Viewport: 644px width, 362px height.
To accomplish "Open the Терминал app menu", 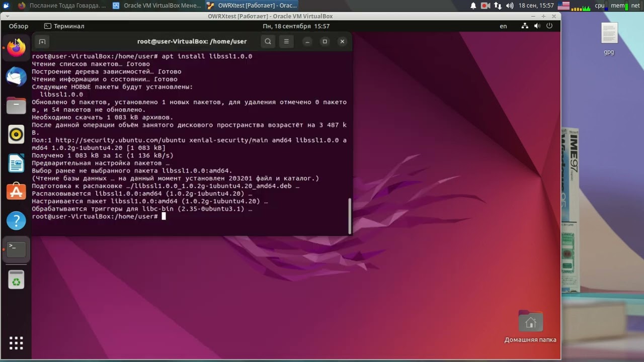I will (x=64, y=26).
